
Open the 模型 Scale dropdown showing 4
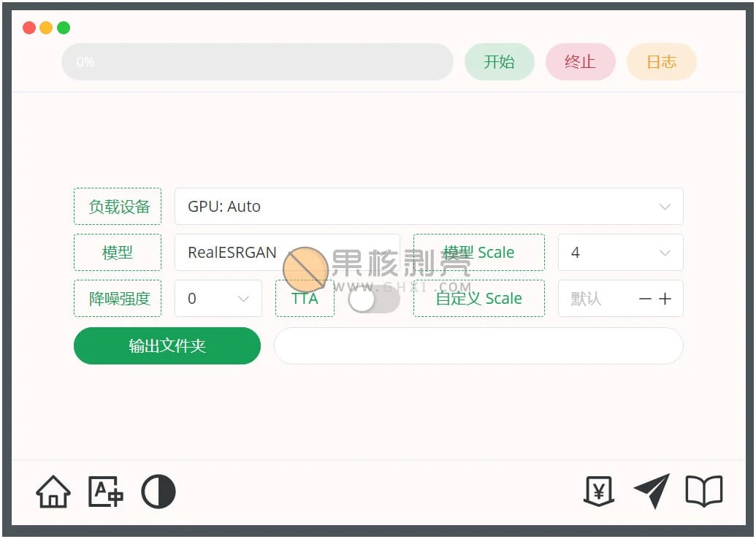tap(620, 252)
